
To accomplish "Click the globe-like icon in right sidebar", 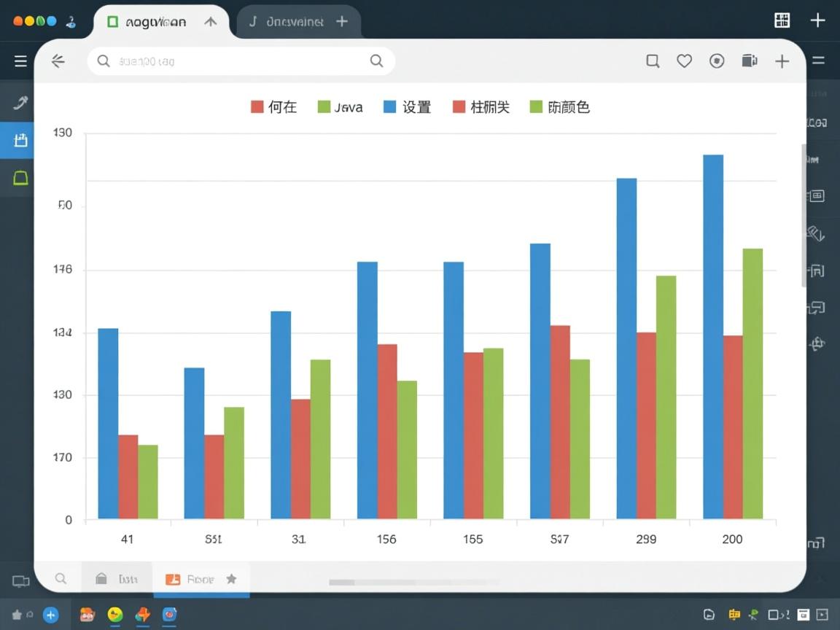I will coord(817,343).
